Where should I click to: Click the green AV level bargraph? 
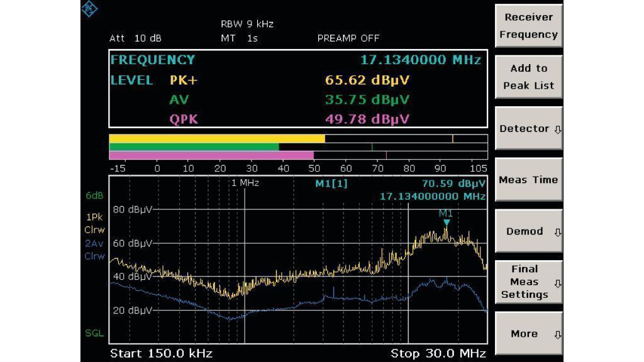click(194, 147)
